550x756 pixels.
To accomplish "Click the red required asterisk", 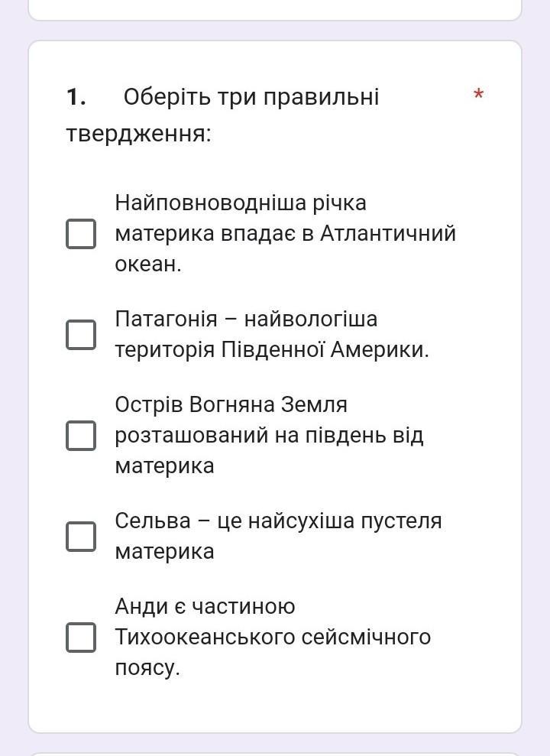I will [x=478, y=94].
